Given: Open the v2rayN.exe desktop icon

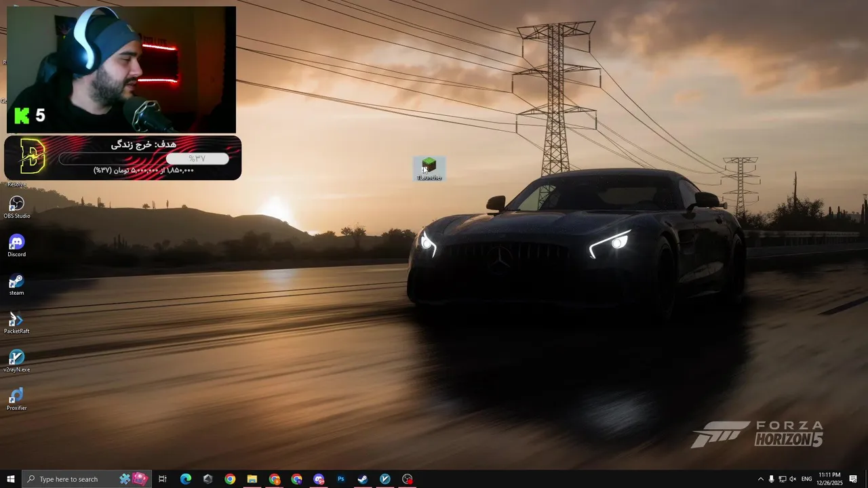Looking at the screenshot, I should (x=17, y=361).
